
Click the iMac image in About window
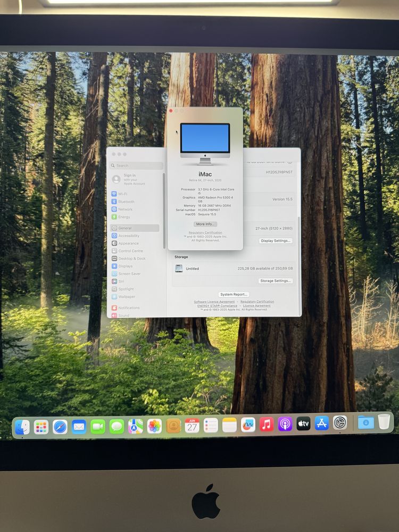tap(205, 144)
